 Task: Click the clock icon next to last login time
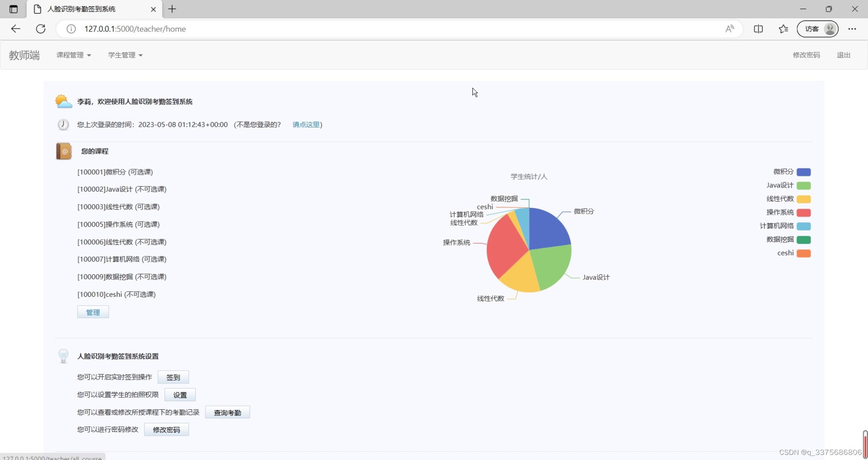click(63, 124)
